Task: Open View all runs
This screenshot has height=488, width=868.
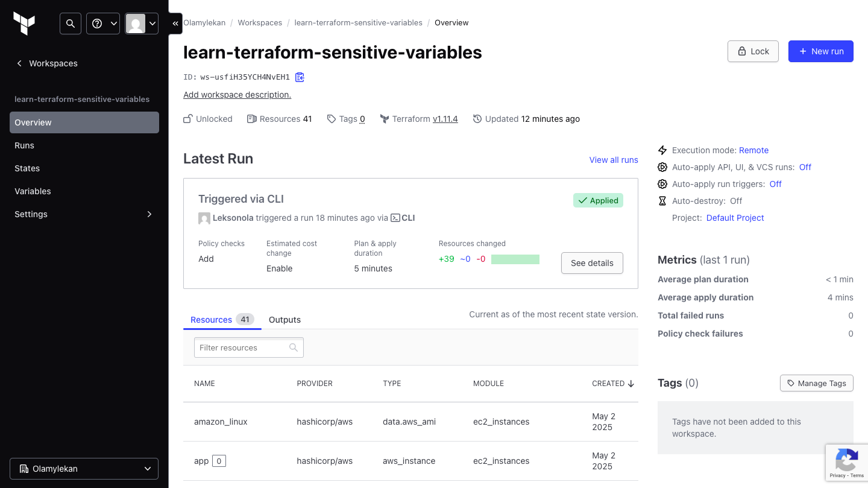Action: [614, 160]
